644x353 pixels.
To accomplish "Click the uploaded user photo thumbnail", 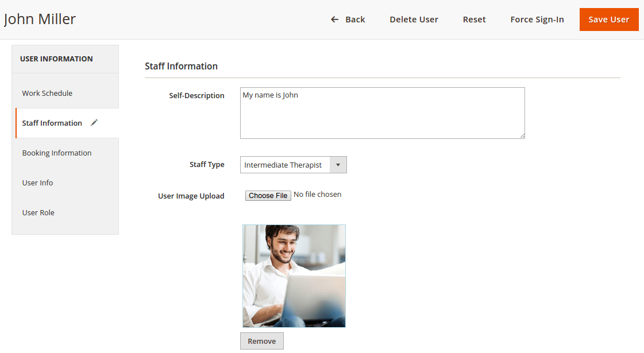I will [294, 276].
